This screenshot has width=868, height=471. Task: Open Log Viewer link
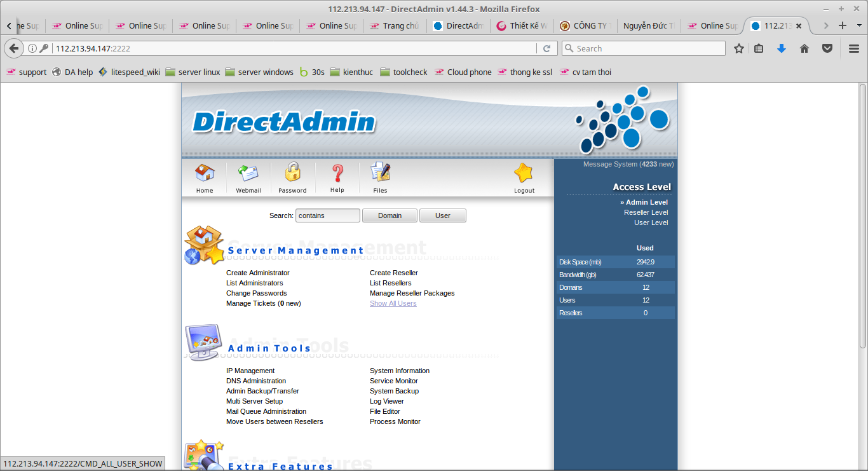(387, 401)
